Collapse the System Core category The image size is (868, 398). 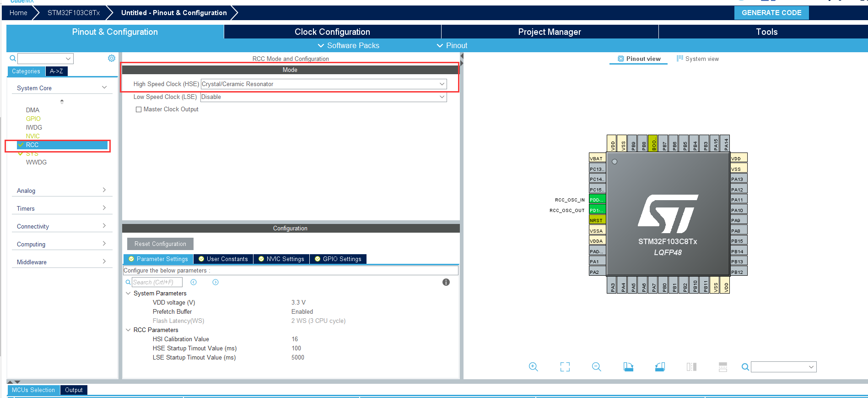pos(104,87)
